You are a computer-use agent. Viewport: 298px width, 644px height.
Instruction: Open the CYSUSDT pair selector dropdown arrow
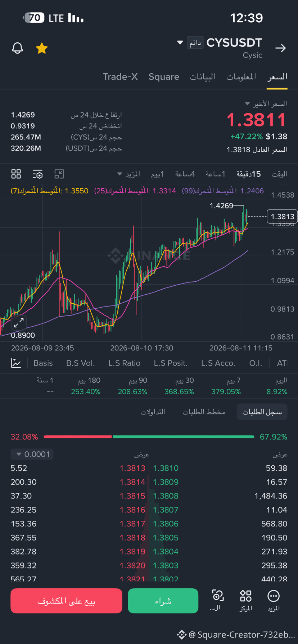[x=180, y=43]
